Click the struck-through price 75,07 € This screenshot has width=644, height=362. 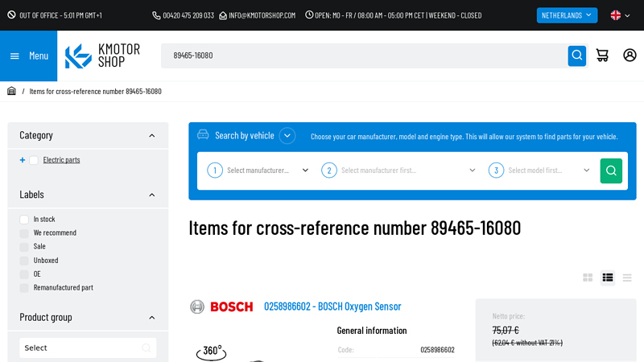click(x=506, y=330)
